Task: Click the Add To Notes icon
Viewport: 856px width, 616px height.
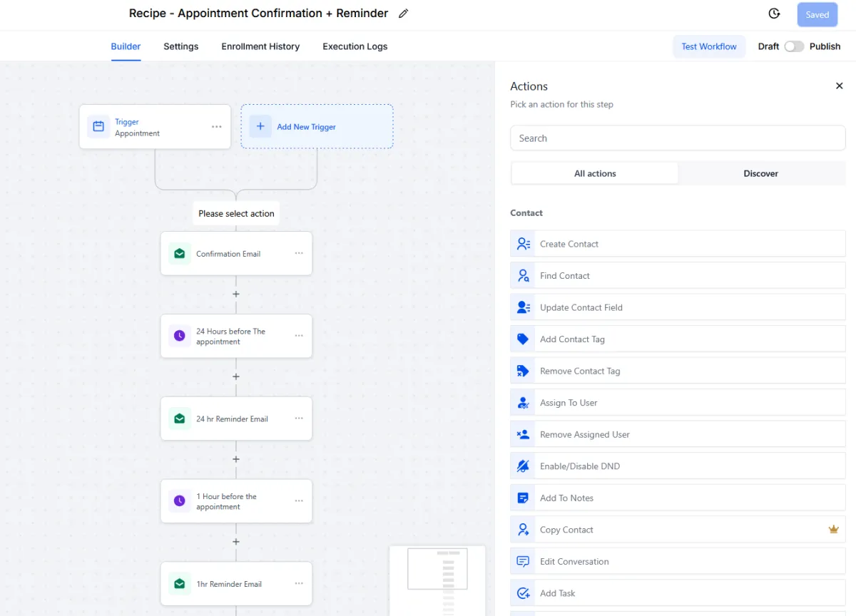Action: (x=523, y=498)
